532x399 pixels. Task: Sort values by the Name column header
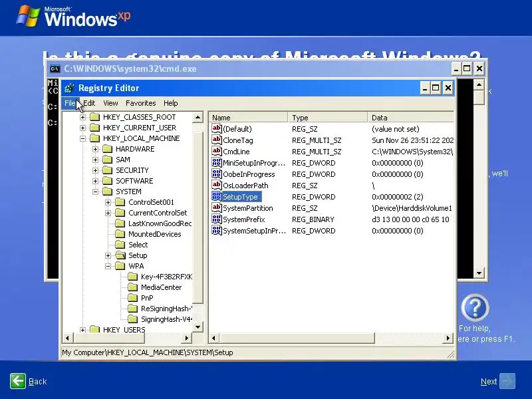pos(248,118)
